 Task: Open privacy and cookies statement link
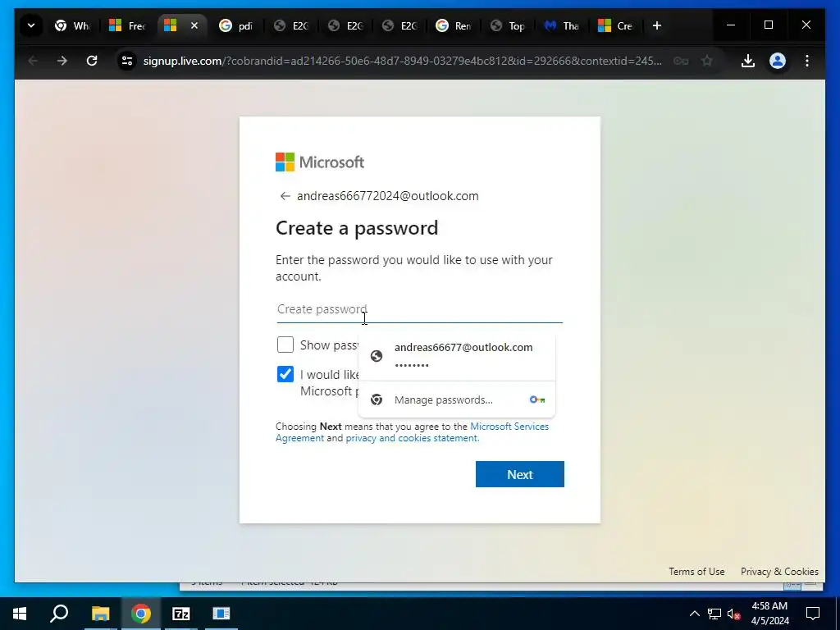[412, 438]
